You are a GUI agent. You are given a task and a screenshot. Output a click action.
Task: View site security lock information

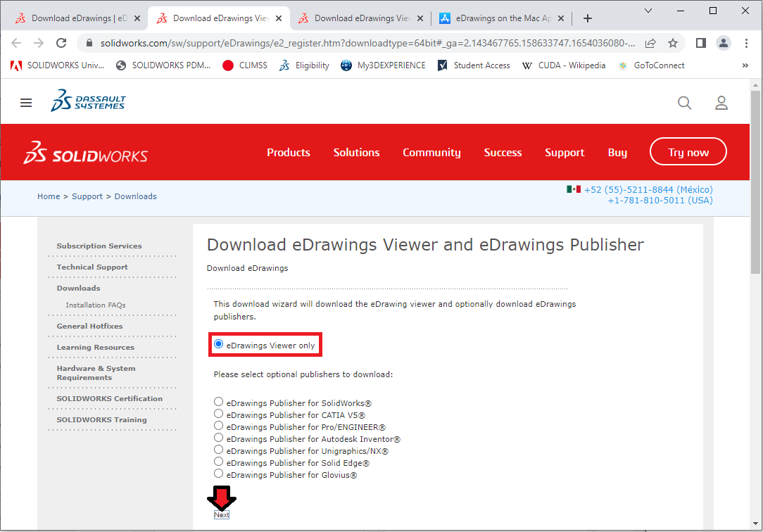(x=89, y=44)
